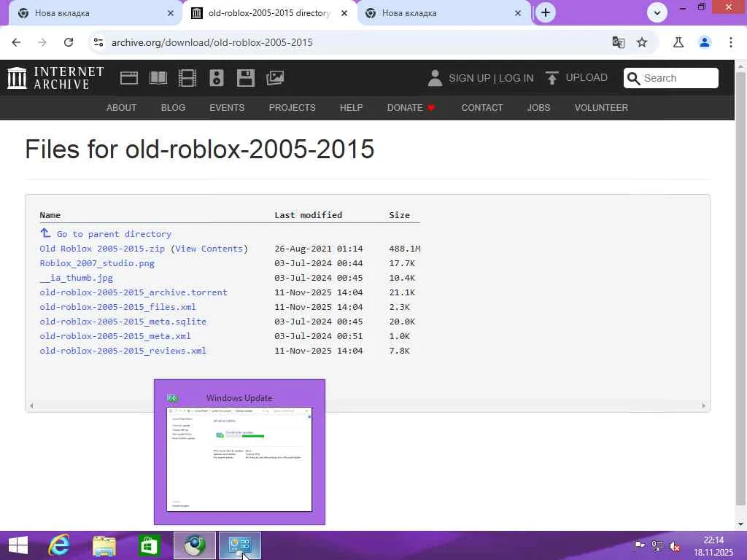Screen dimensions: 747x560
Task: Open the Texts book icon
Action: pos(158,78)
